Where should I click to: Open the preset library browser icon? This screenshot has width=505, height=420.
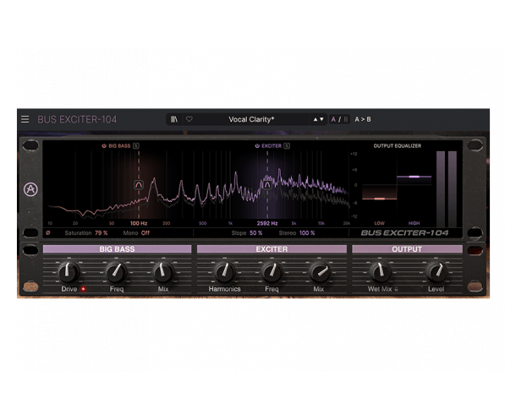click(174, 119)
